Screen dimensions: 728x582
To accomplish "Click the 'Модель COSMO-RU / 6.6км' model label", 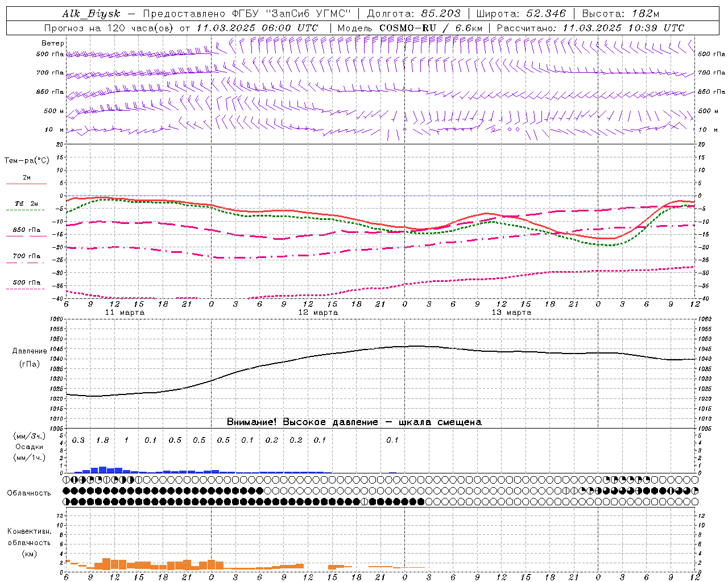I will tap(409, 28).
